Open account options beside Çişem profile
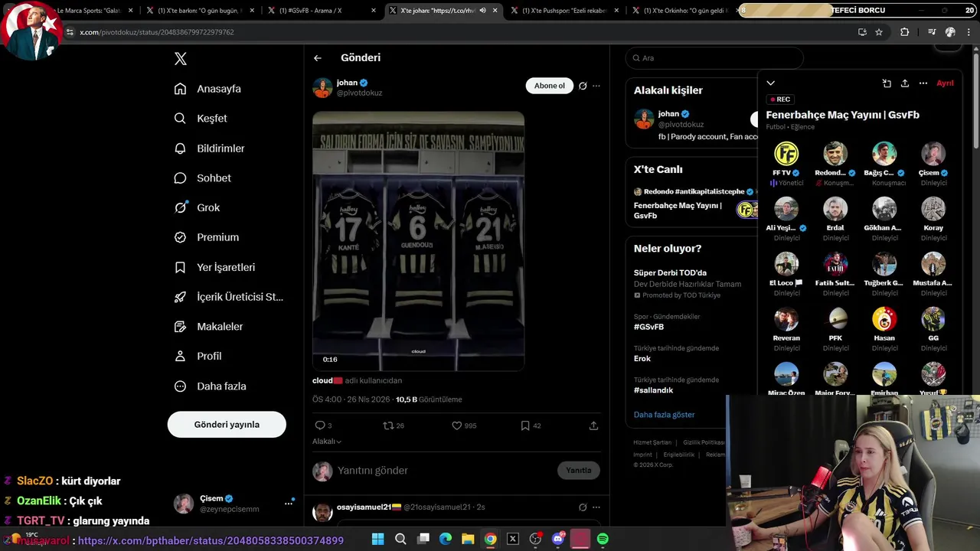Viewport: 980px width, 551px height. point(289,503)
